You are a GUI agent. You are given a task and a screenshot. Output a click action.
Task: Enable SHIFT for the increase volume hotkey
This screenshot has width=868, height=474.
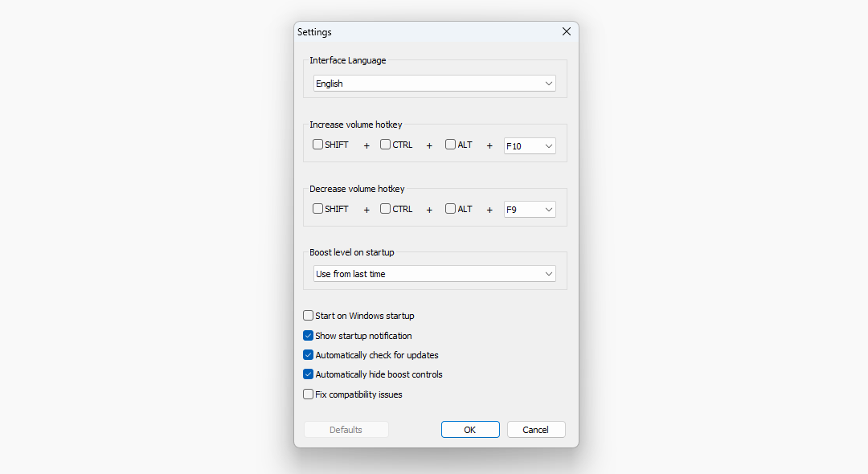click(317, 144)
